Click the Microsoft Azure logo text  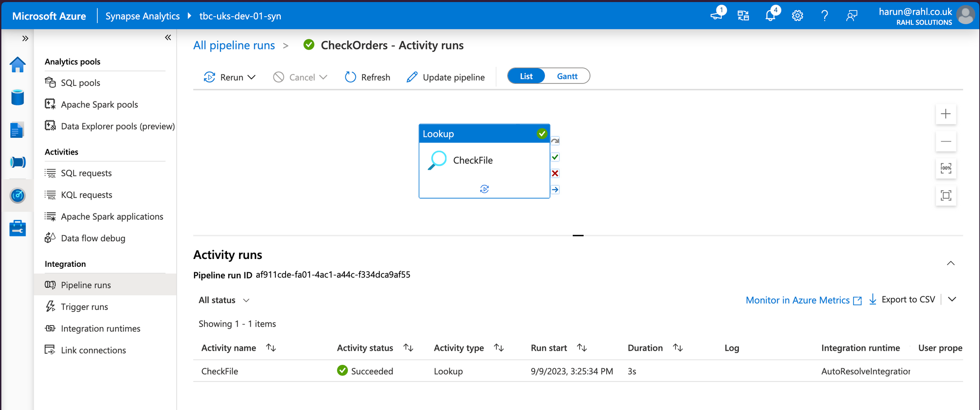pos(49,16)
